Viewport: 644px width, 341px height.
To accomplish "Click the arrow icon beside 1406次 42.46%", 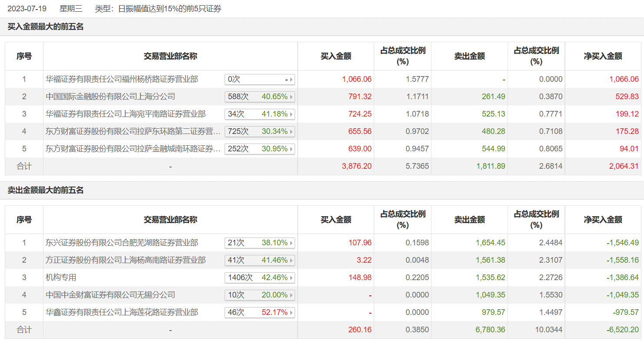I will pyautogui.click(x=291, y=277).
